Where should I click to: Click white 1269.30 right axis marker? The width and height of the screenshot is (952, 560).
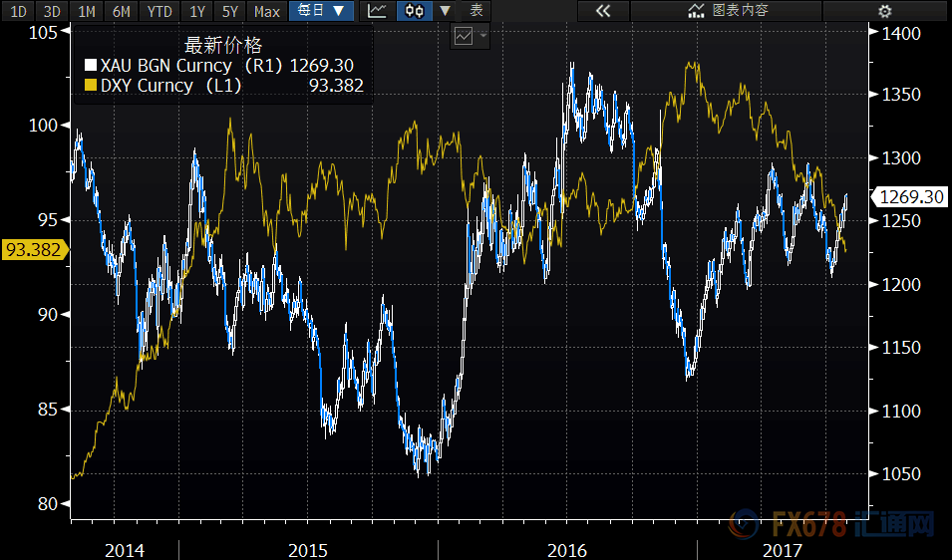(x=909, y=197)
